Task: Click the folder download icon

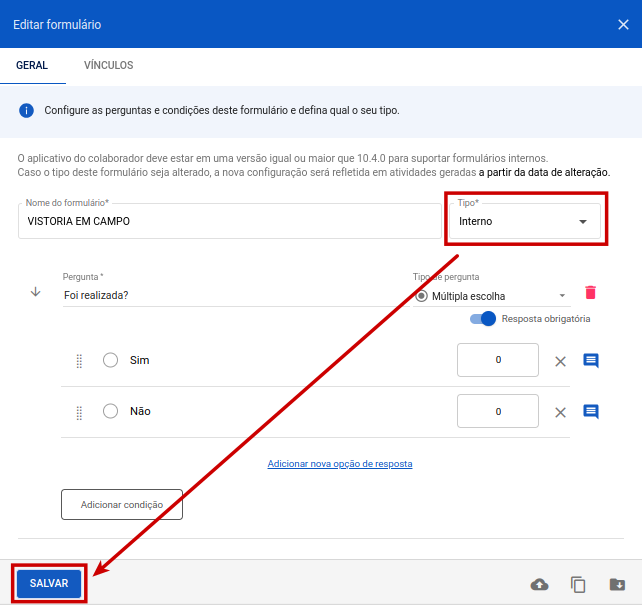Action: [x=617, y=585]
